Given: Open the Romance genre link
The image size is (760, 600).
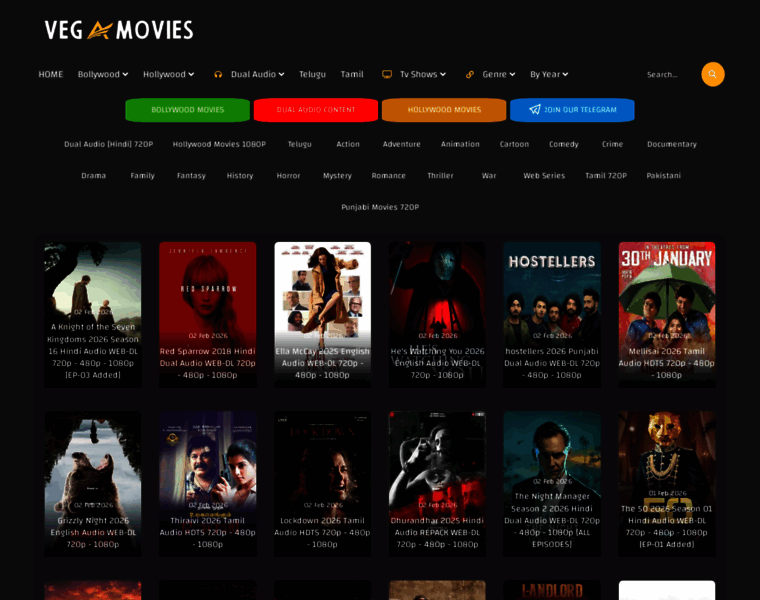Looking at the screenshot, I should pos(388,175).
